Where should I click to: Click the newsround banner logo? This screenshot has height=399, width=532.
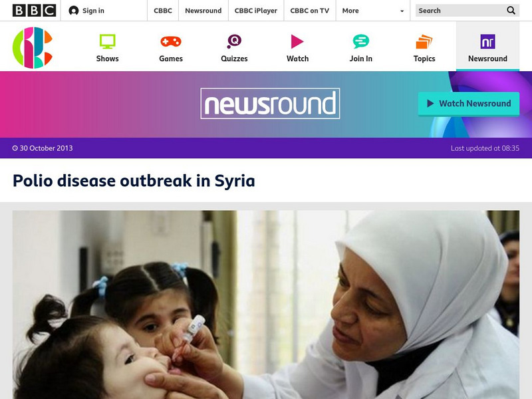(270, 104)
